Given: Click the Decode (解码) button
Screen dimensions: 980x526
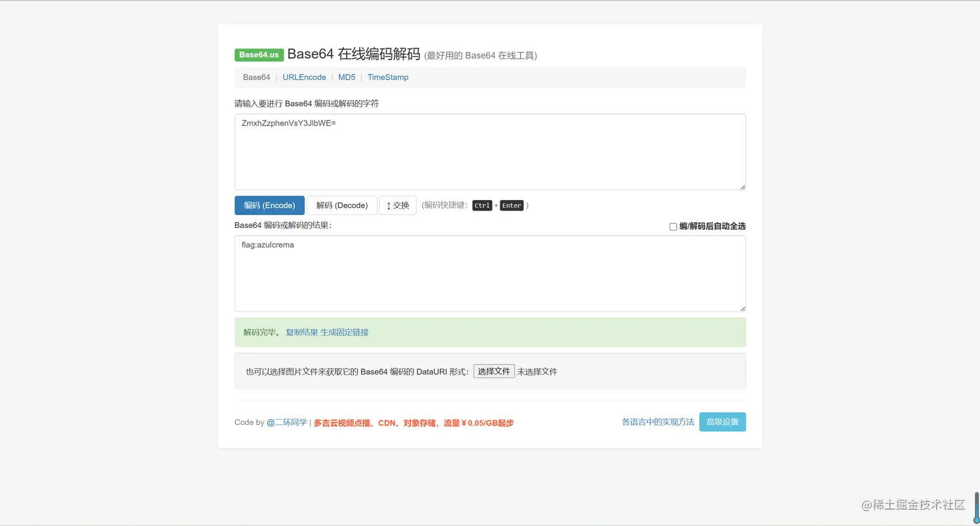Looking at the screenshot, I should click(342, 205).
